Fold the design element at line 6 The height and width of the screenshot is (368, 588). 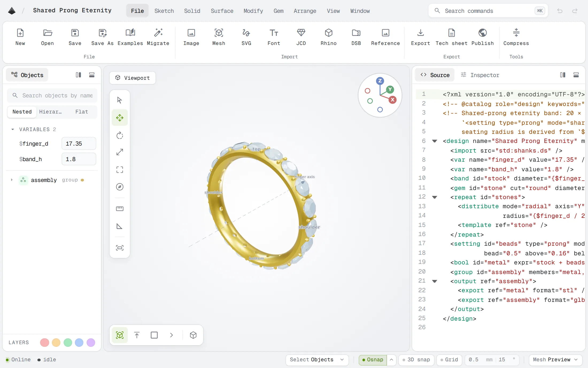(435, 141)
